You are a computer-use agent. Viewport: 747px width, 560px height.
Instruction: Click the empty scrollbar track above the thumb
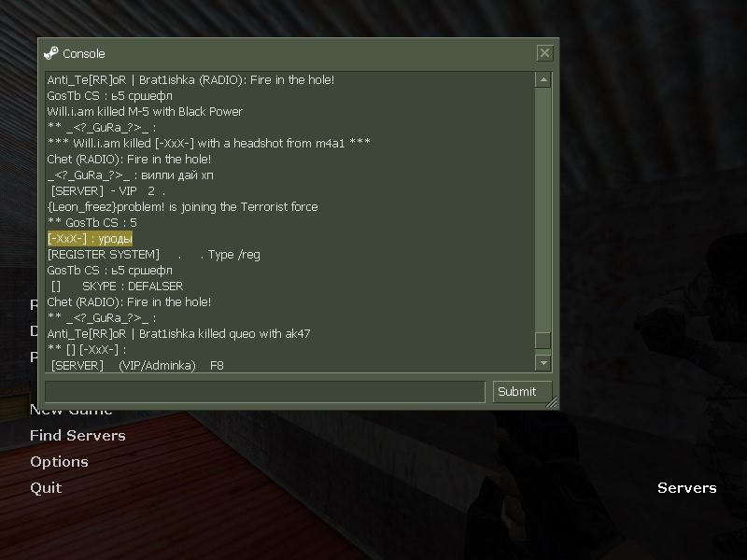(543, 209)
